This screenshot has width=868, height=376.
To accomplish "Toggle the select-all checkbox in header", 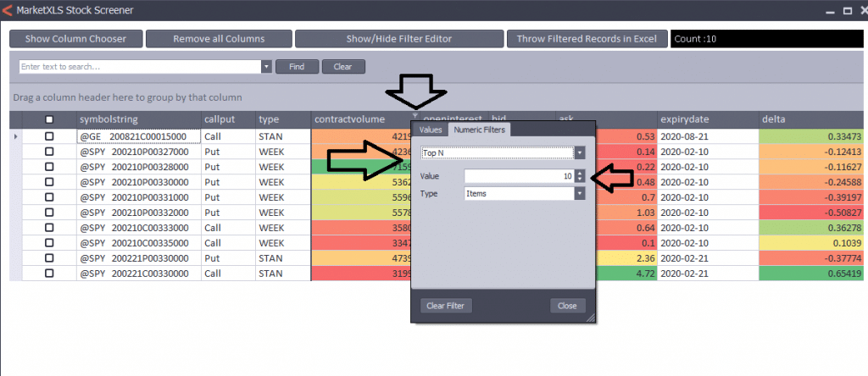I will click(x=49, y=120).
